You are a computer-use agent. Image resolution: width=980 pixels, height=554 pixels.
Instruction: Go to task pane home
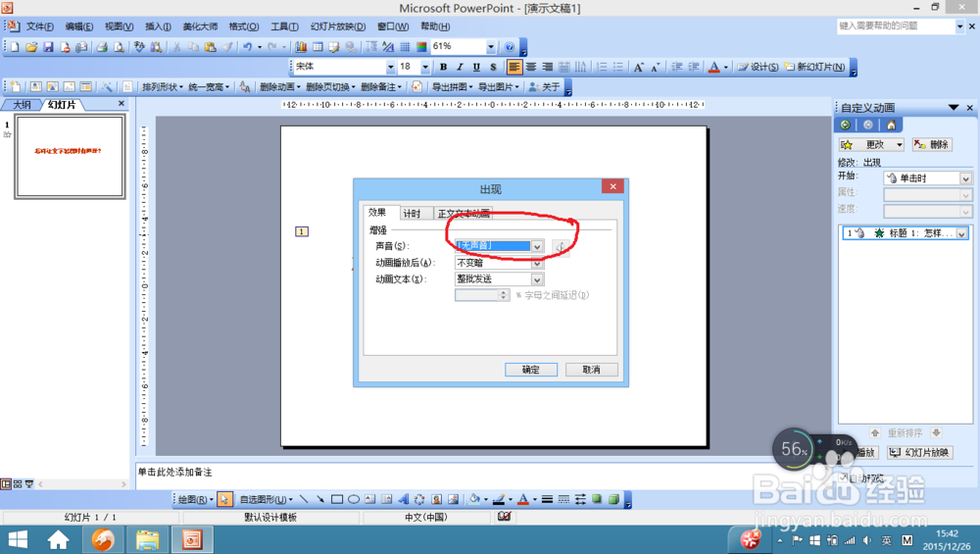coord(891,126)
